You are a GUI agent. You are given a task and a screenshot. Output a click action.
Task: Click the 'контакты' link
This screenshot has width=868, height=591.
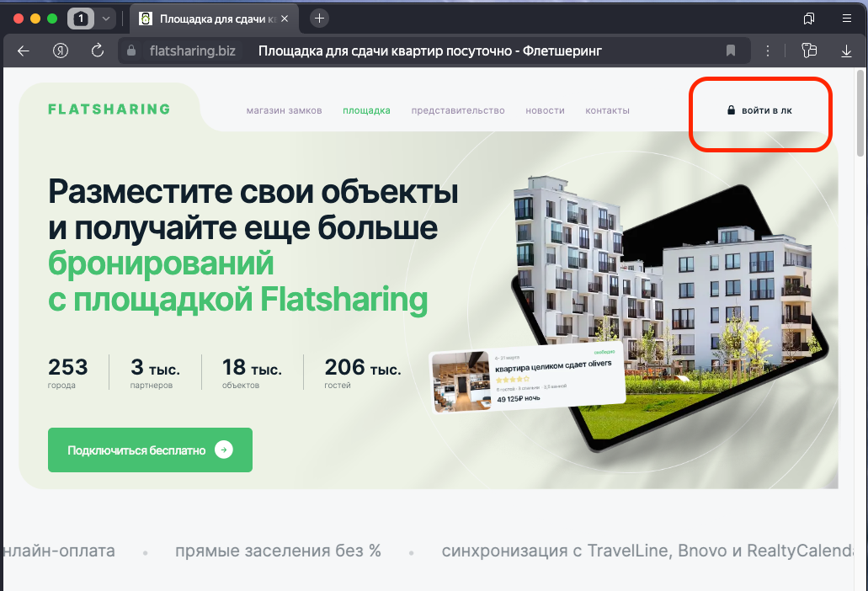607,110
